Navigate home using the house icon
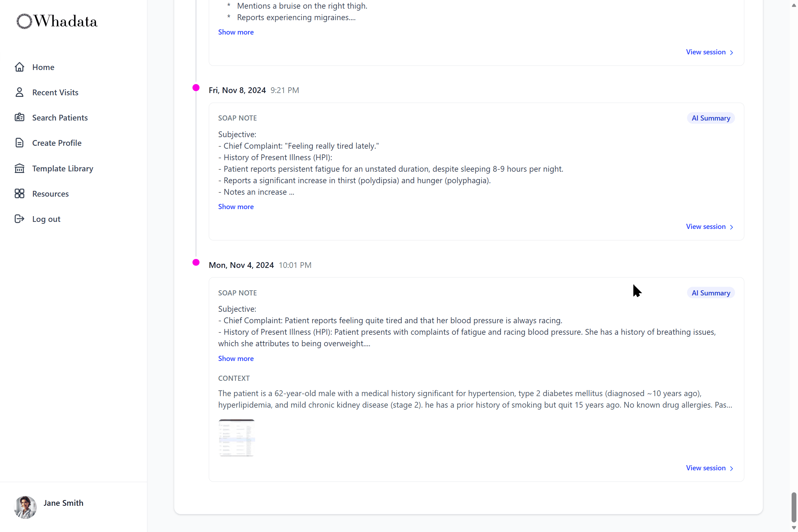 19,67
